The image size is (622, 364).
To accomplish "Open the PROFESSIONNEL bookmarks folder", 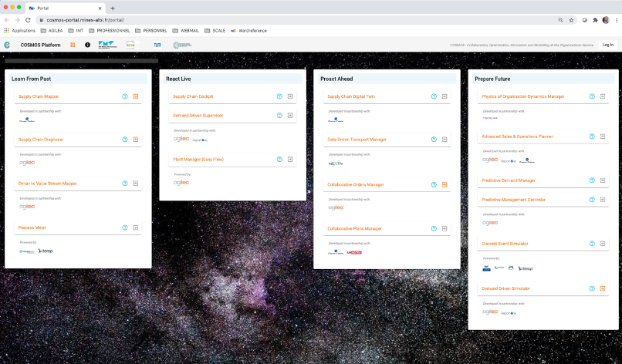I will pyautogui.click(x=110, y=31).
